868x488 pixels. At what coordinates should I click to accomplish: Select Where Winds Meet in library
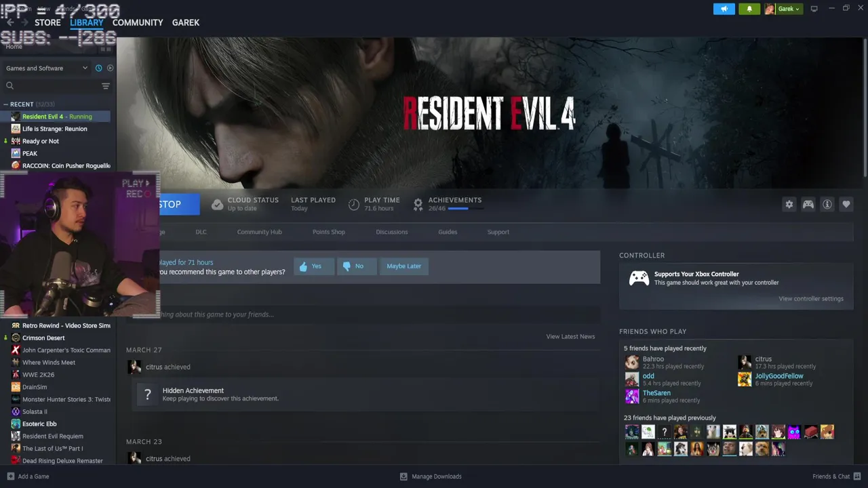(x=49, y=363)
